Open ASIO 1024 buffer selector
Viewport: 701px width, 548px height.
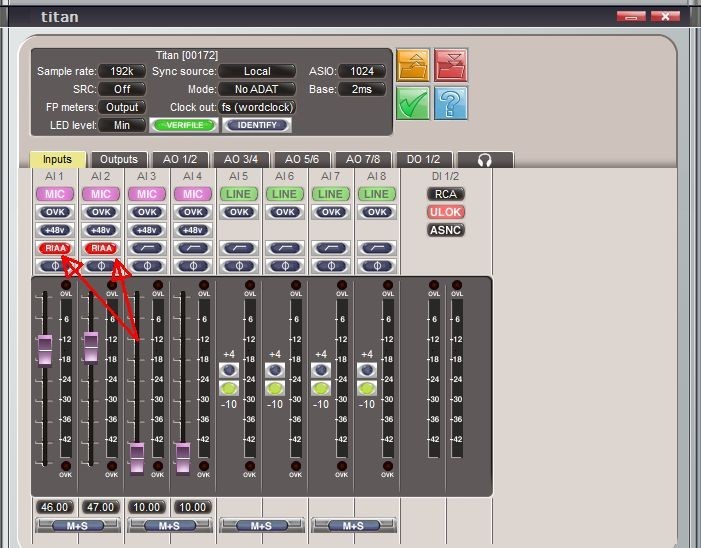[362, 72]
